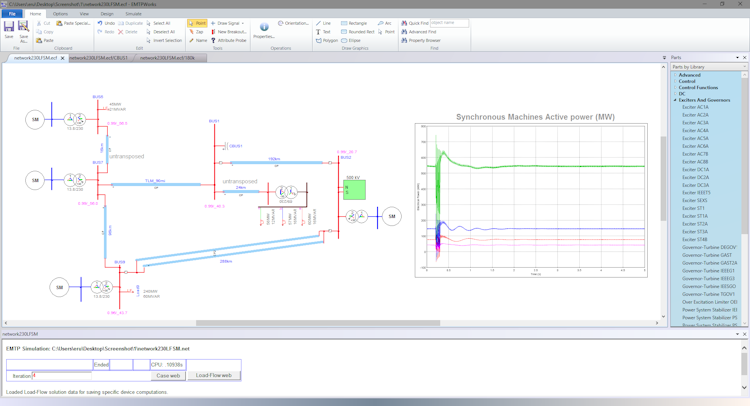Click the Parts list scrollbar

pos(744,198)
